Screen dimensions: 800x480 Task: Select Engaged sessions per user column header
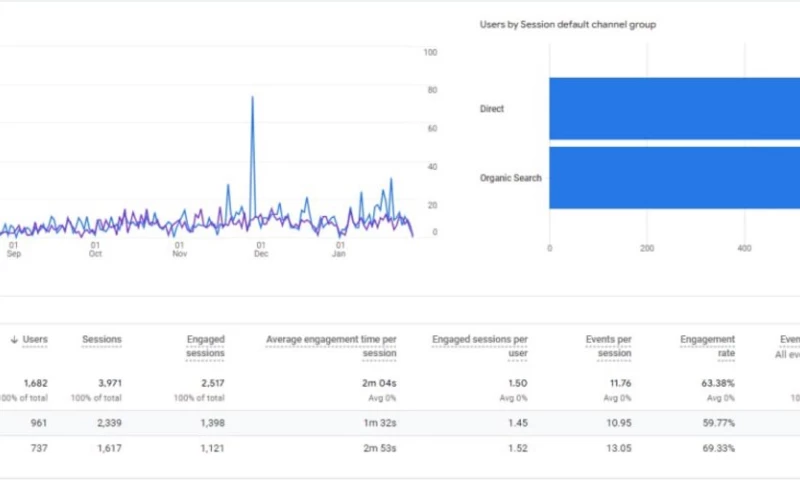tap(480, 346)
